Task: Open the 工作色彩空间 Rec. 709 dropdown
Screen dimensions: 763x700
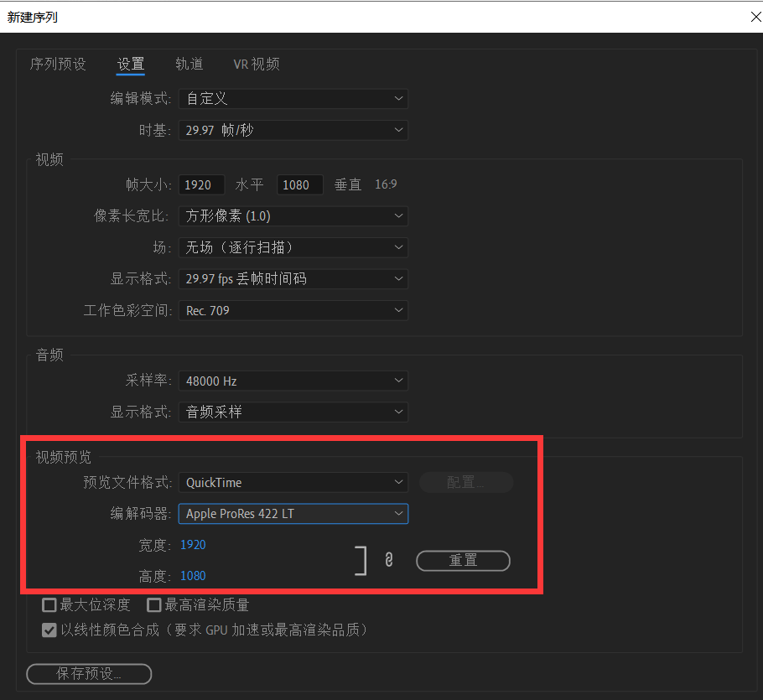Action: coord(293,310)
